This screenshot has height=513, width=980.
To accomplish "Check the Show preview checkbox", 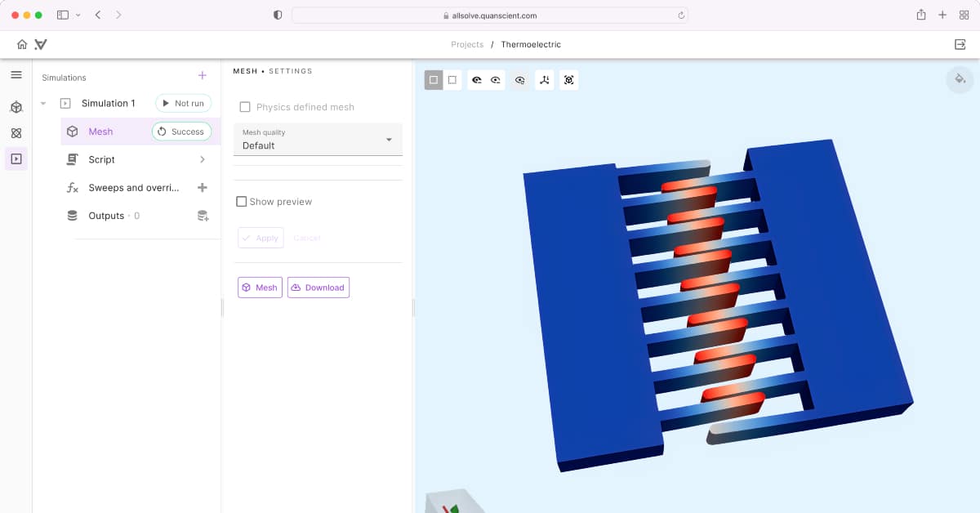I will point(242,202).
